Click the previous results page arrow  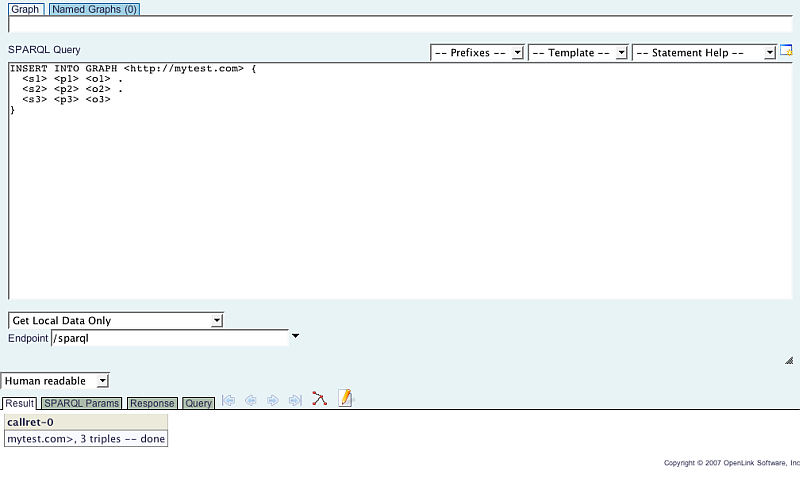[251, 400]
